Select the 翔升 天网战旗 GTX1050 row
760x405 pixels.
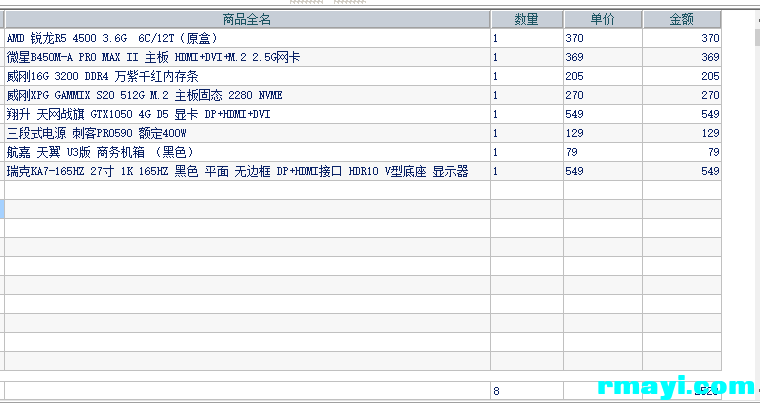363,114
